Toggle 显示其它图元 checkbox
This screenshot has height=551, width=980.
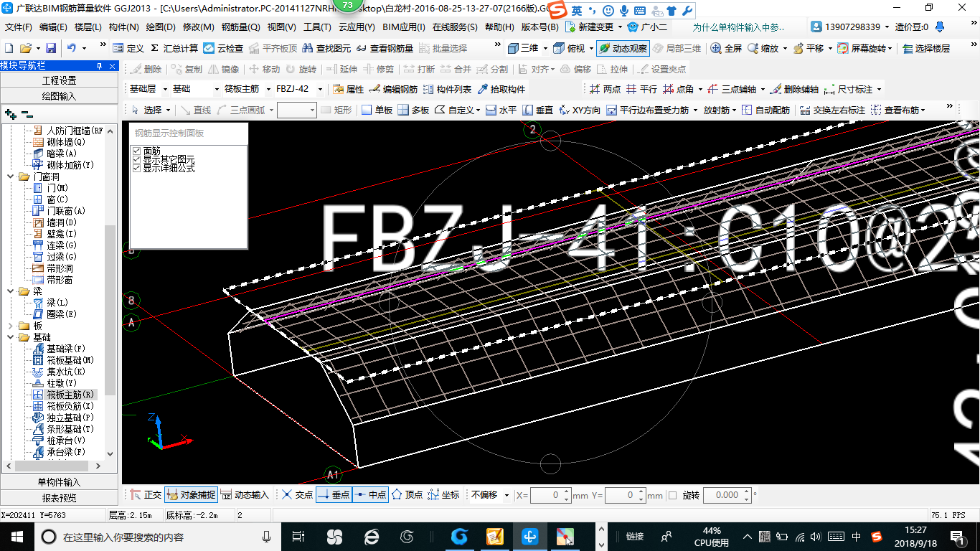[x=136, y=159]
